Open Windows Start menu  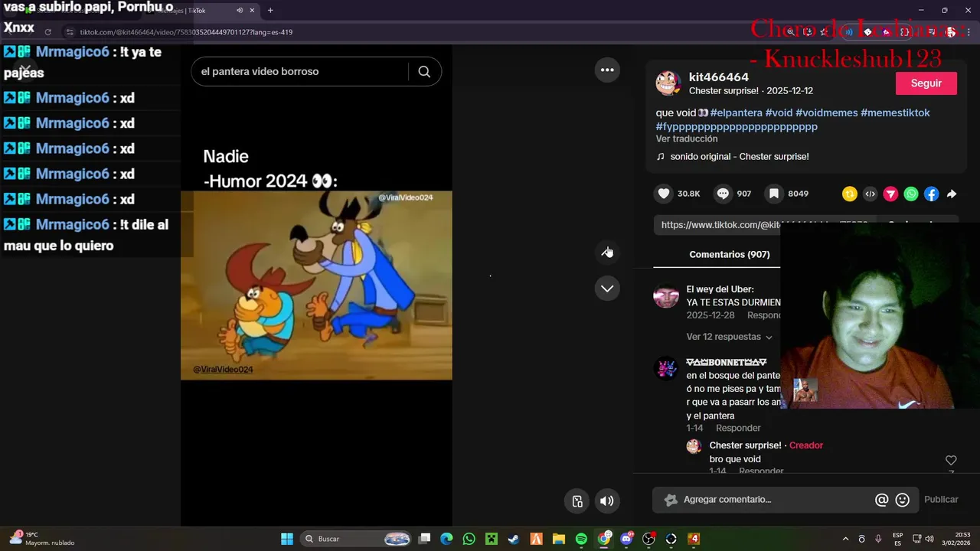pos(287,539)
